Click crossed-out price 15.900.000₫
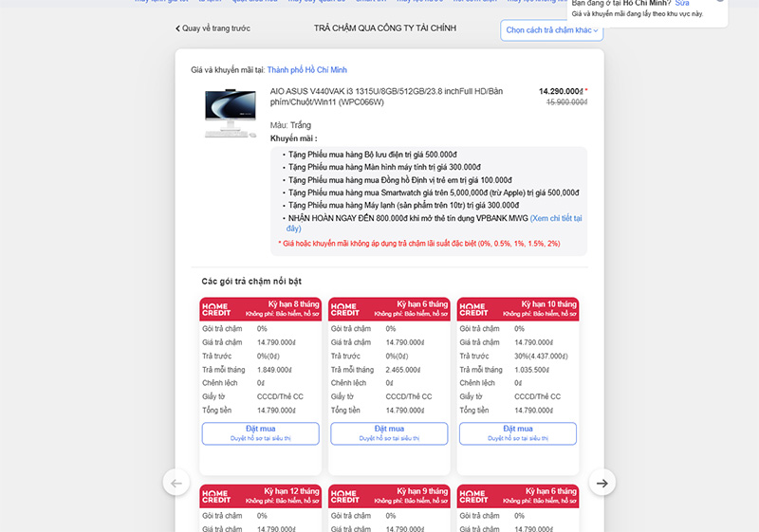759x532 pixels. pos(566,102)
